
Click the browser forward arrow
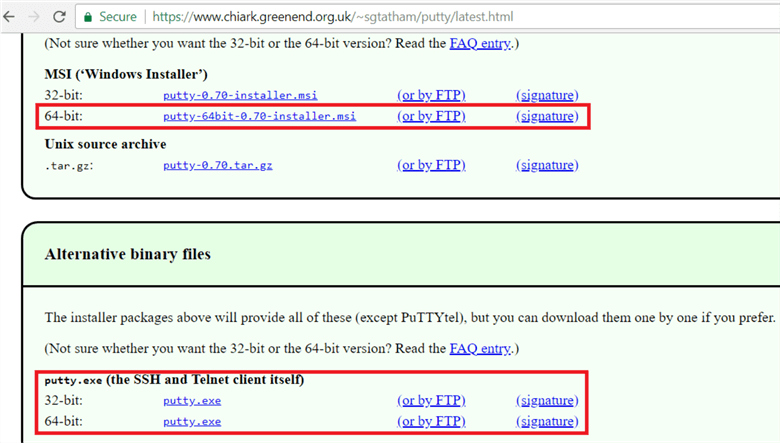tap(34, 17)
